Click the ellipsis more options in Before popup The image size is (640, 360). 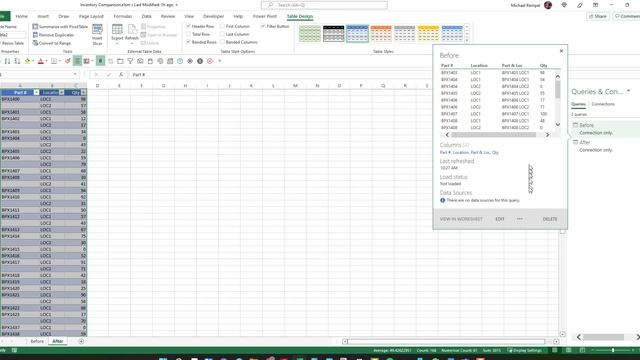click(x=520, y=219)
